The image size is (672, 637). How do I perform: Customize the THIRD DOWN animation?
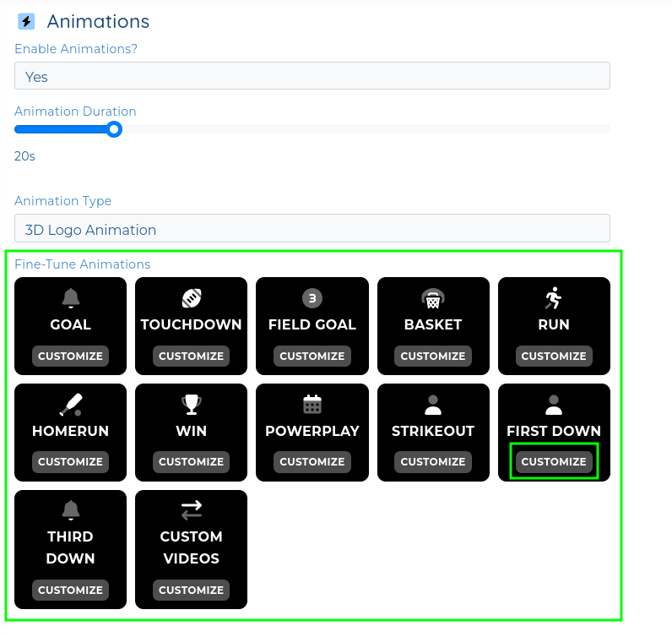coord(70,590)
